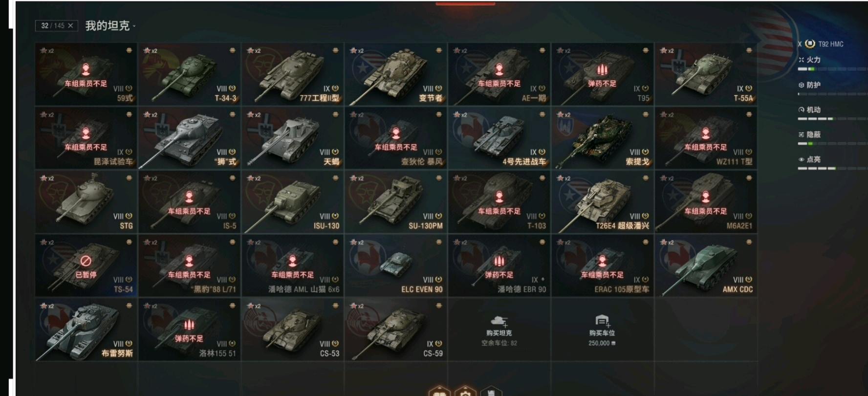Select the 布雷努斯 tank card
868x396 pixels.
tap(86, 330)
